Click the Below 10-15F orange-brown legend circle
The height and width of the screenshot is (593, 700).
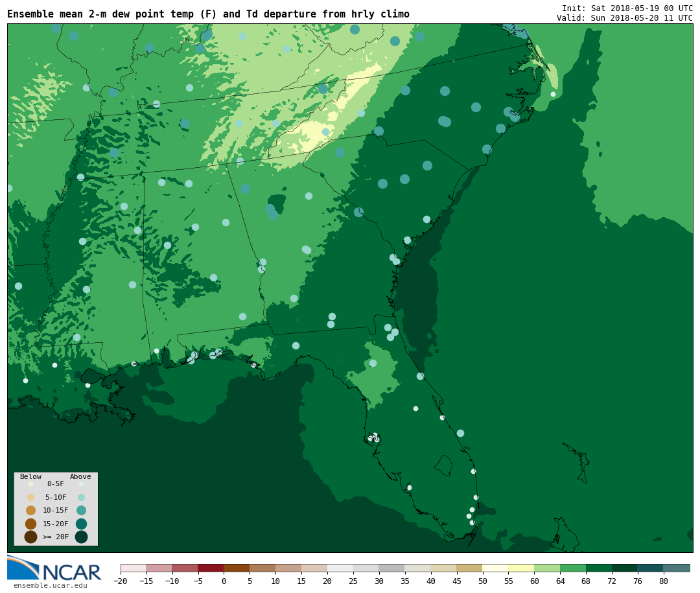[31, 510]
